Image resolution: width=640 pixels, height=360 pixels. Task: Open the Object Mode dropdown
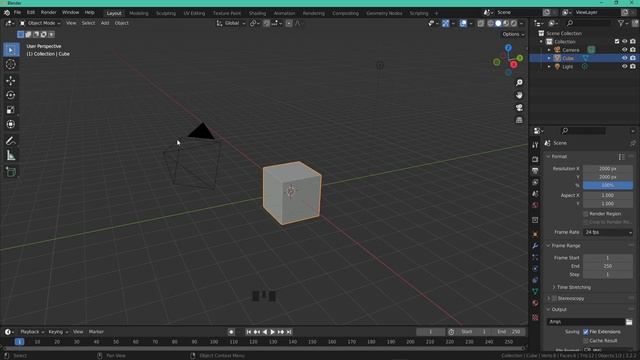40,23
